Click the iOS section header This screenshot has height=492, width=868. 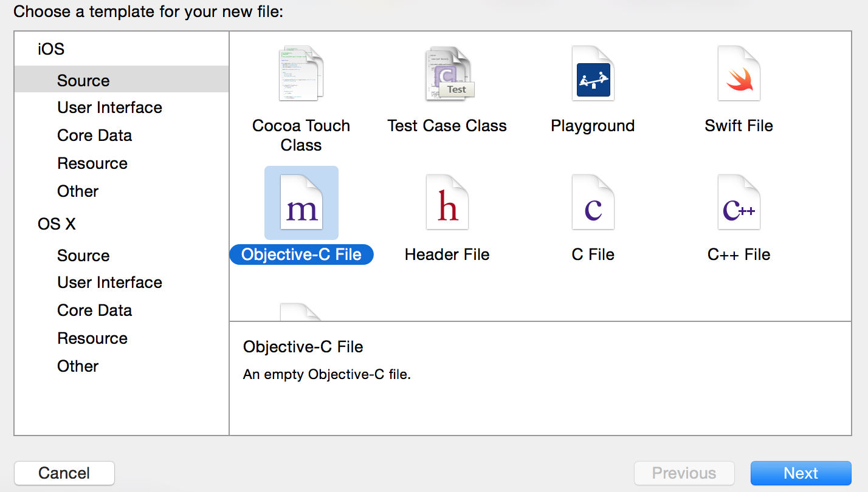pos(51,49)
